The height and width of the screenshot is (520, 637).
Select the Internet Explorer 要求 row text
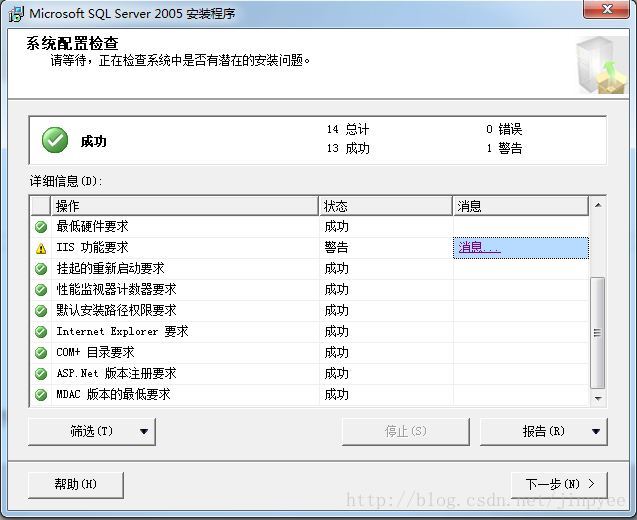pyautogui.click(x=122, y=332)
